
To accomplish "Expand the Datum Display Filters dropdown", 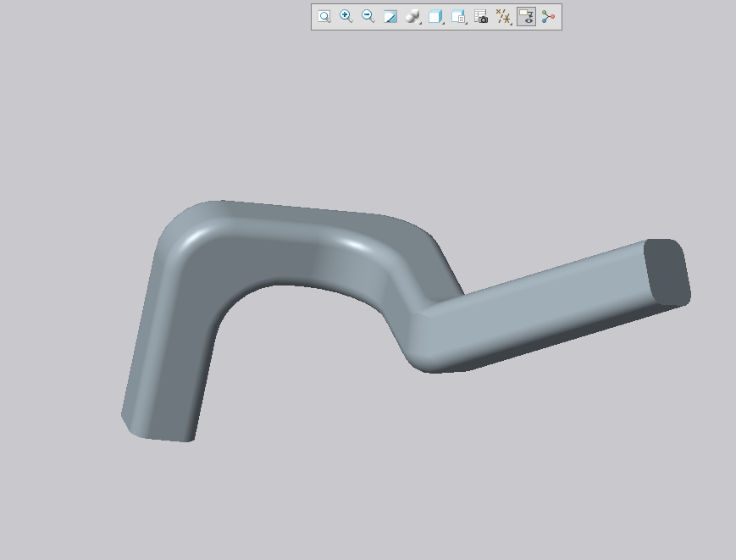I will (504, 17).
